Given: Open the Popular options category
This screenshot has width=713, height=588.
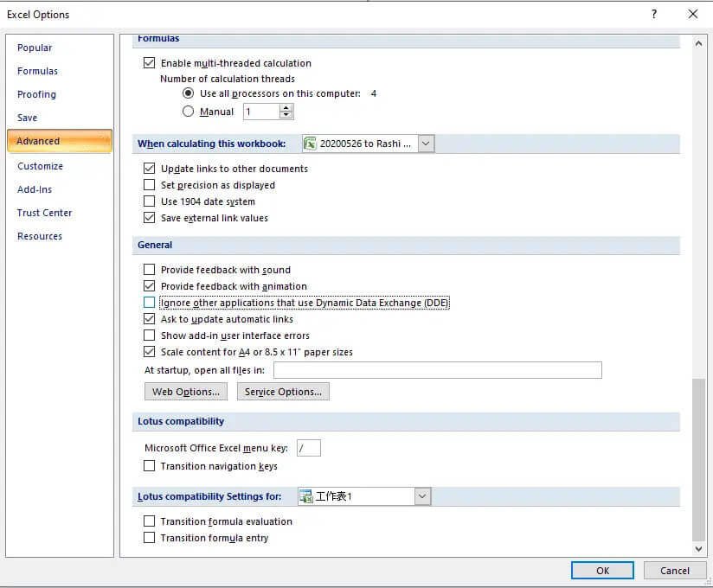Looking at the screenshot, I should click(35, 48).
